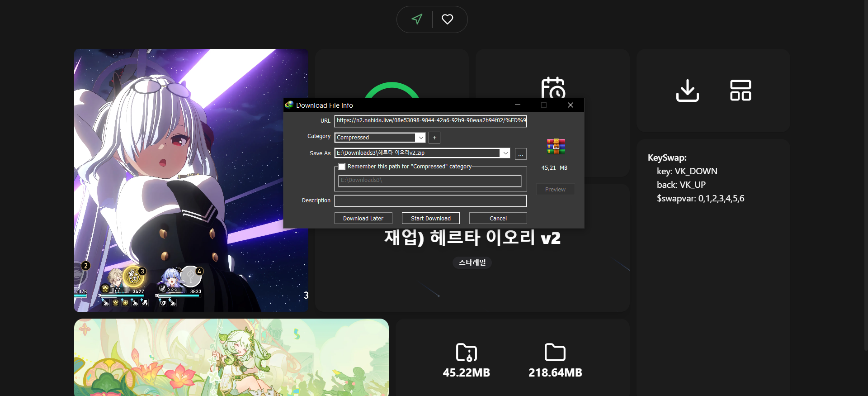Click the '45,21 MB' file size in dialog
Image resolution: width=868 pixels, height=396 pixels.
554,168
